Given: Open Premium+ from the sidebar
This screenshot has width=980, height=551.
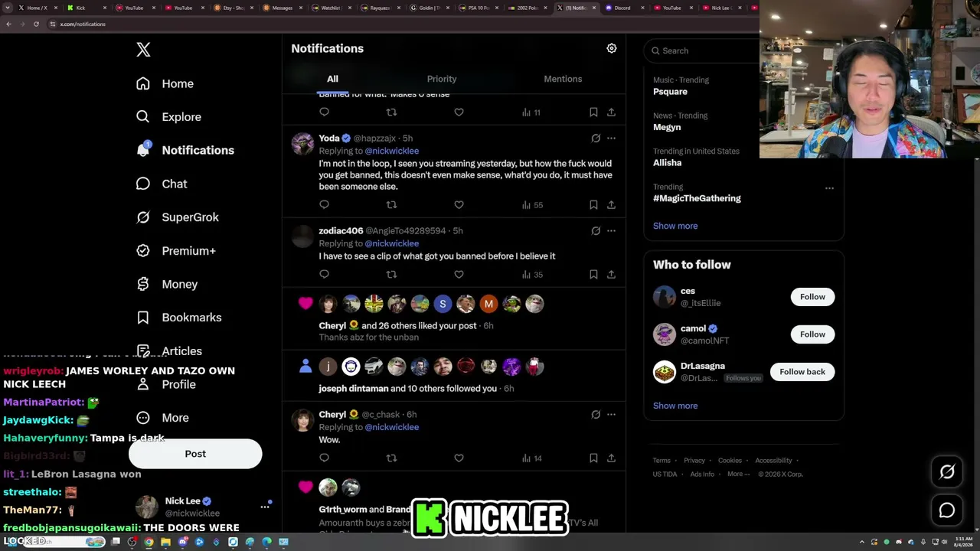Looking at the screenshot, I should coord(175,251).
